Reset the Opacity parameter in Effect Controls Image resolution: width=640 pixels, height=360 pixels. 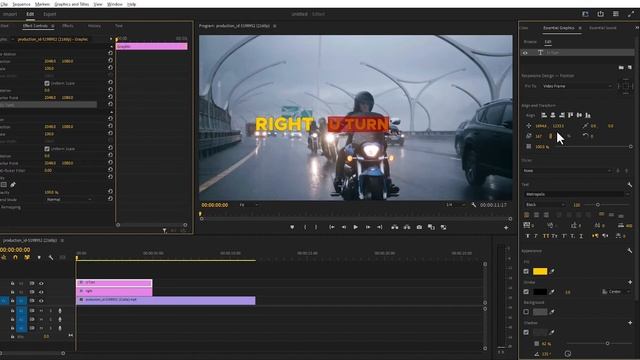[x=110, y=192]
